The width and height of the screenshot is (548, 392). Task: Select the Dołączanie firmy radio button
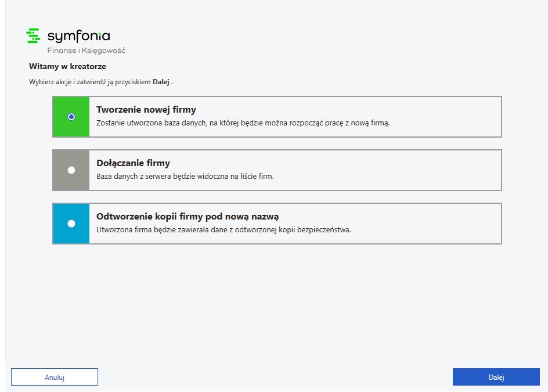[71, 170]
